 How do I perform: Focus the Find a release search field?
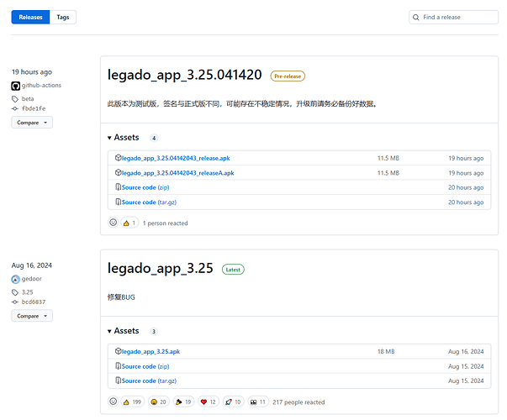(x=453, y=17)
